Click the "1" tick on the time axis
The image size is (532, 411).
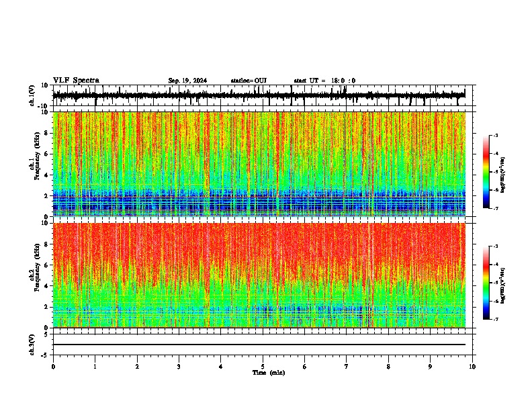tap(95, 367)
